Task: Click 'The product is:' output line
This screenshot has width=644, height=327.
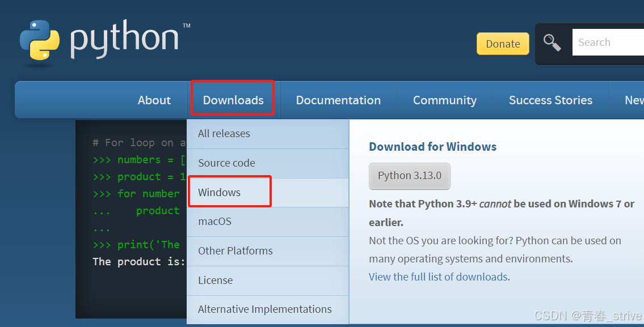Action: [x=139, y=262]
